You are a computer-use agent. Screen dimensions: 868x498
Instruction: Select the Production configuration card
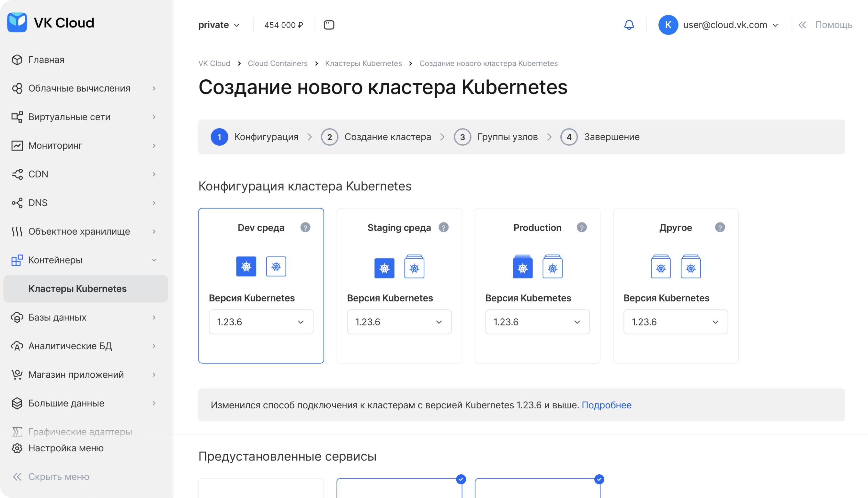point(538,286)
